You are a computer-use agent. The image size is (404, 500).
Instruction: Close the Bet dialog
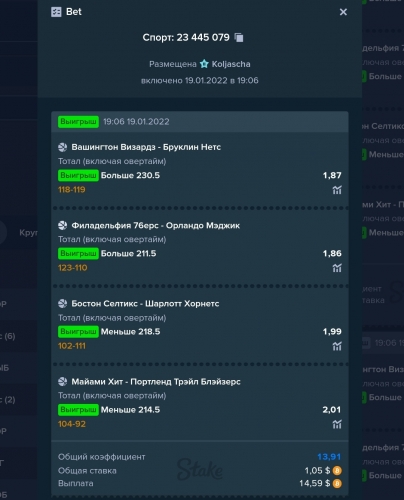(x=343, y=12)
